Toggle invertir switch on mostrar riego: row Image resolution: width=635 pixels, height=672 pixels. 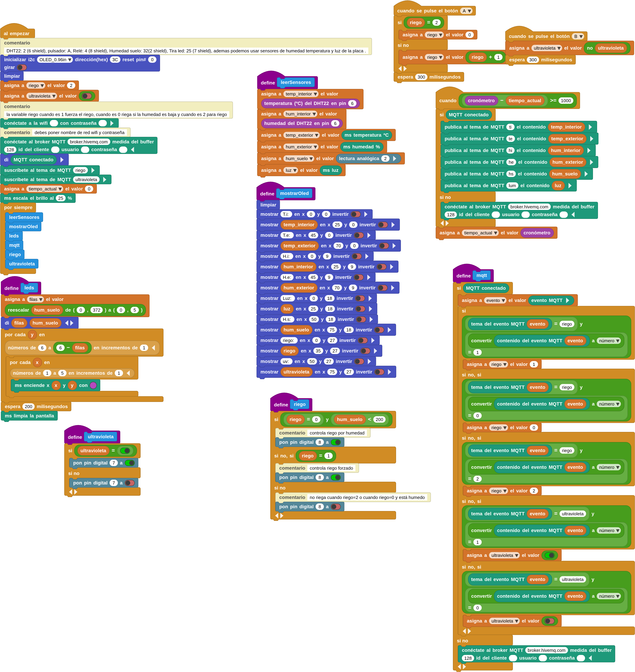point(363,340)
